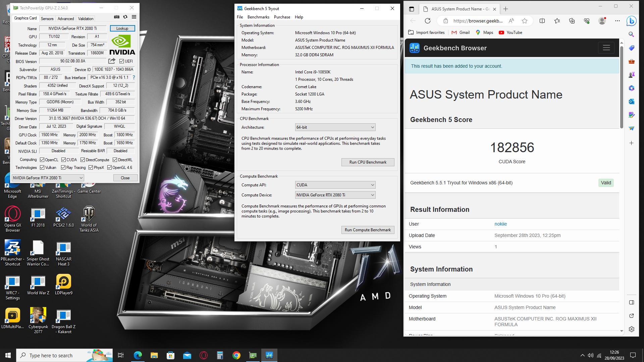
Task: Open GPU selection dropdown in GPU-Z
Action: coord(48,178)
